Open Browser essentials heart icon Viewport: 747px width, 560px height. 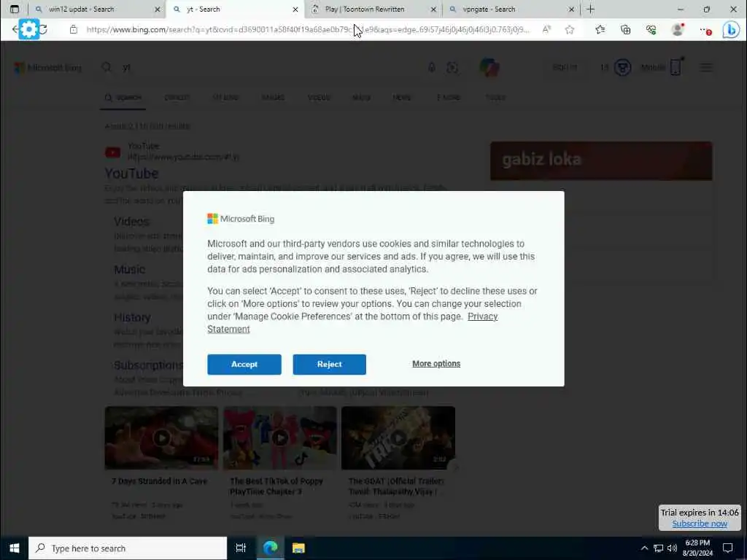click(651, 29)
